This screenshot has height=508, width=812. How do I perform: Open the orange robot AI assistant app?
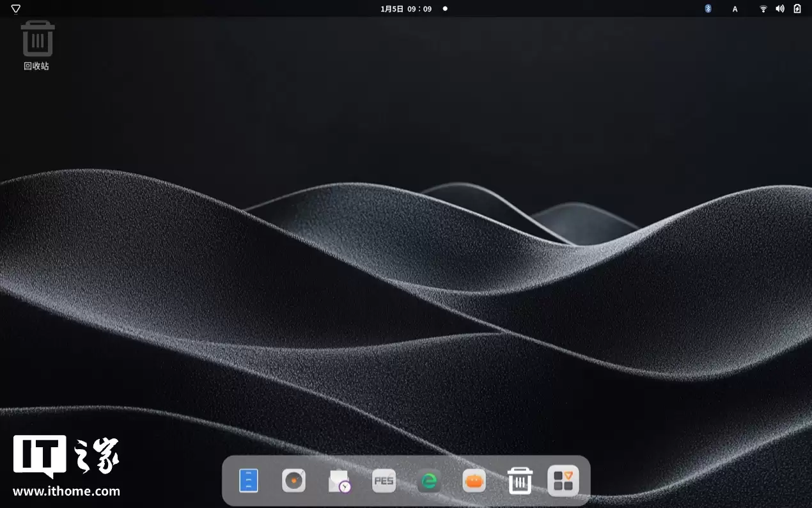pos(474,480)
